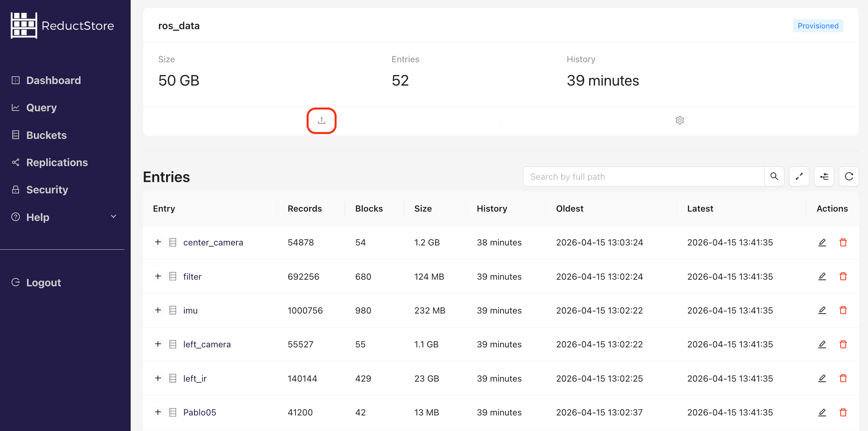Focus the Search by full path field
This screenshot has width=868, height=431.
point(644,177)
